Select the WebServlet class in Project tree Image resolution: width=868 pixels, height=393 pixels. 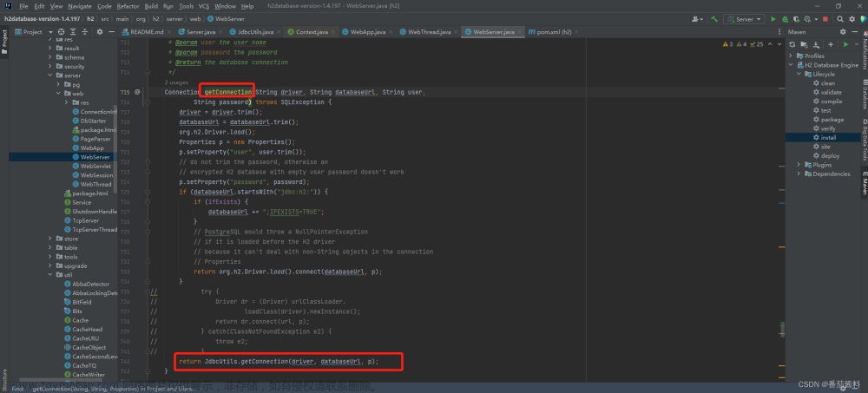pos(95,166)
